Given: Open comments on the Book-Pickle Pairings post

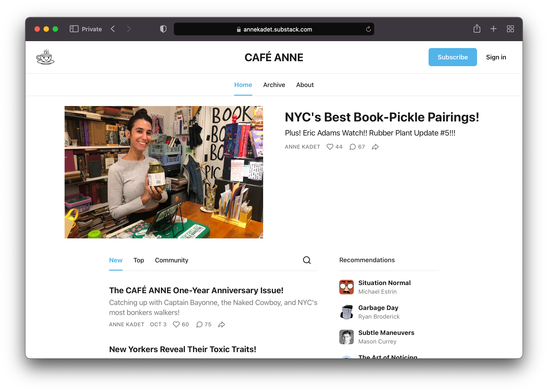Looking at the screenshot, I should point(352,147).
